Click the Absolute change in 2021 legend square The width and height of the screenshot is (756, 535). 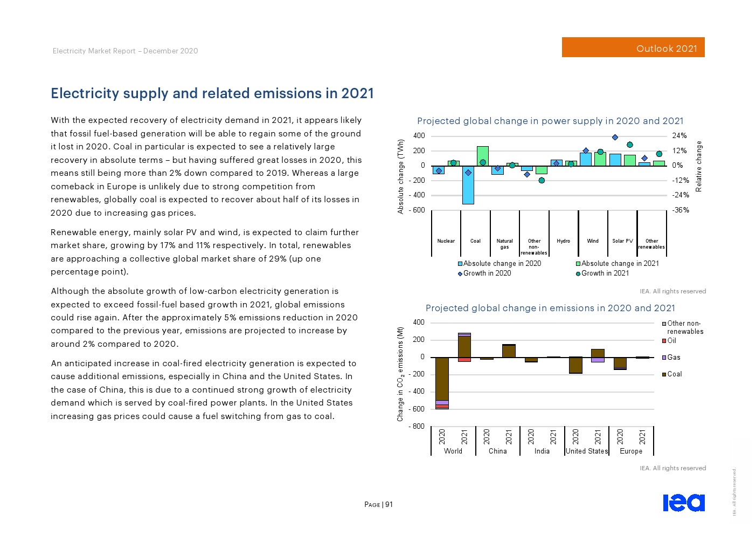(x=578, y=264)
